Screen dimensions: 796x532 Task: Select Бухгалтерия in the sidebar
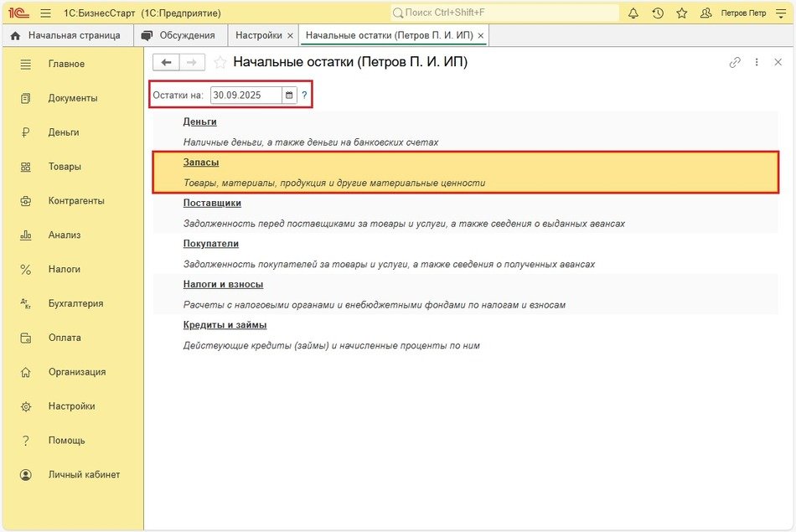(75, 303)
